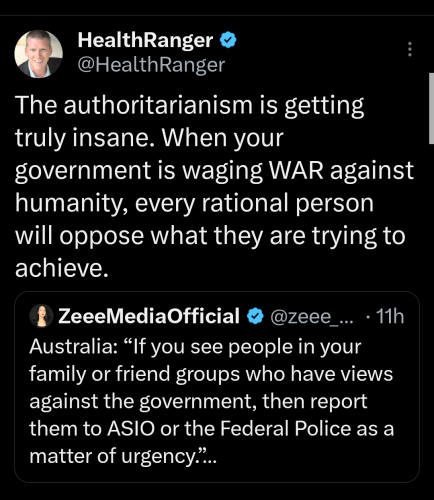
Task: Open the @HealthRanger handle link
Action: (151, 64)
